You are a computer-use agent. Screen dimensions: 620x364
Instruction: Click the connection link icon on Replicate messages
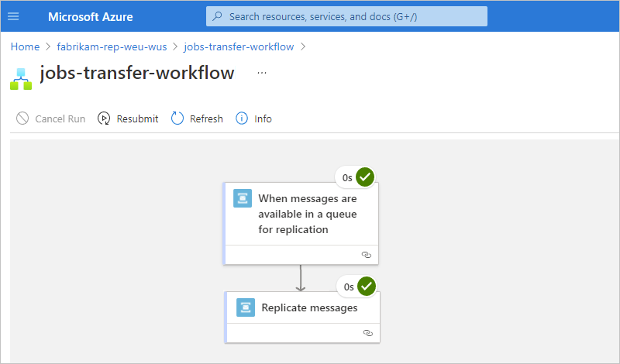(367, 333)
